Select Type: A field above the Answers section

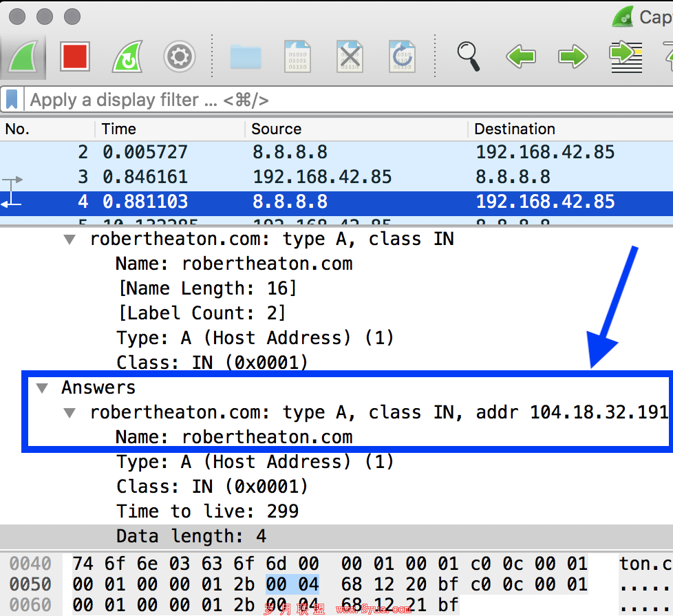255,338
